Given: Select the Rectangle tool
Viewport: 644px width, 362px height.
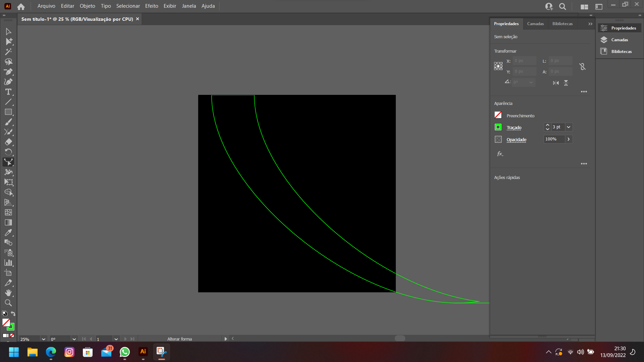Looking at the screenshot, I should (8, 112).
